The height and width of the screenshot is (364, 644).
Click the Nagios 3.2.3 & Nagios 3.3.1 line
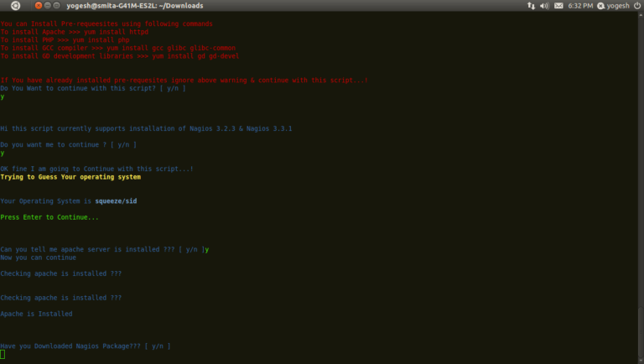point(146,128)
